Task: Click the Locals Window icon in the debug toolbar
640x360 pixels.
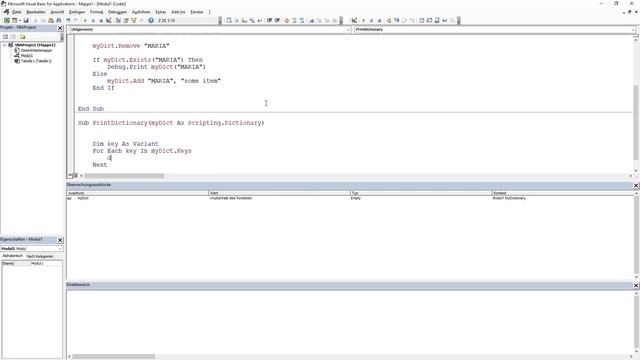Action: coord(422,20)
